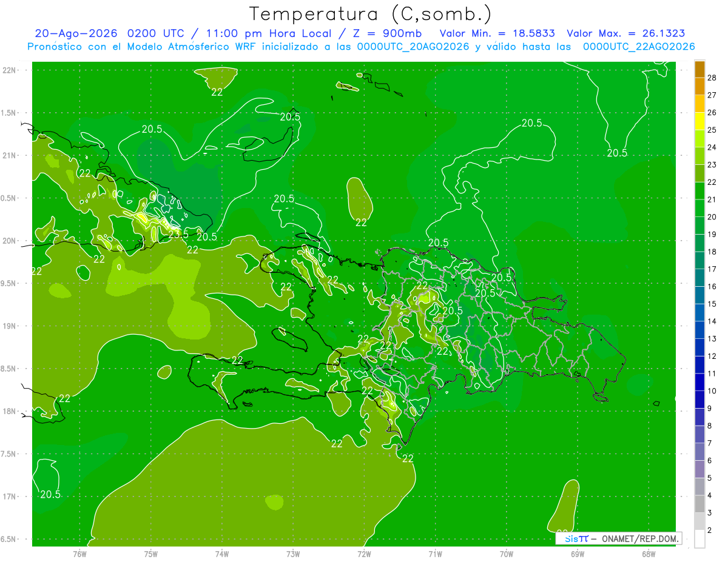Click 'Valor Min. = 18.5833' text
The image size is (728, 562).
coord(497,33)
